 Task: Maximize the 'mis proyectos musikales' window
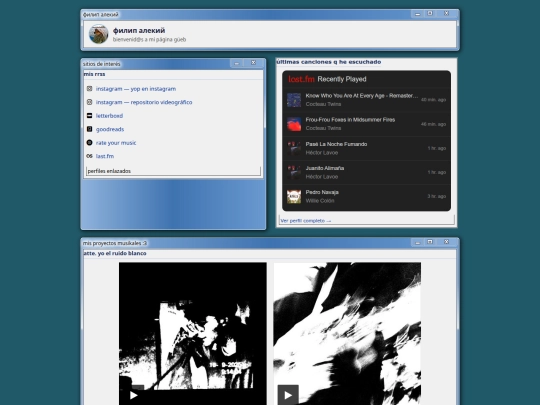point(430,242)
